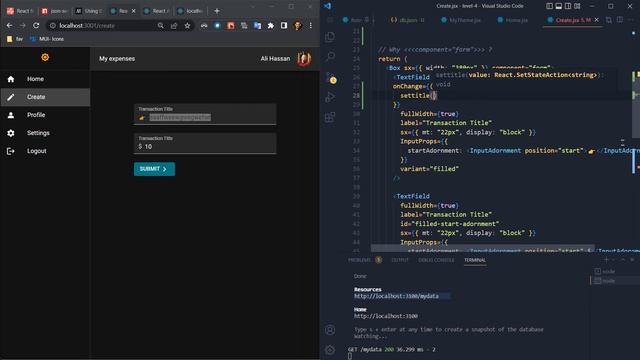This screenshot has width=640, height=360.
Task: Click the My expenses header title
Action: point(117,59)
